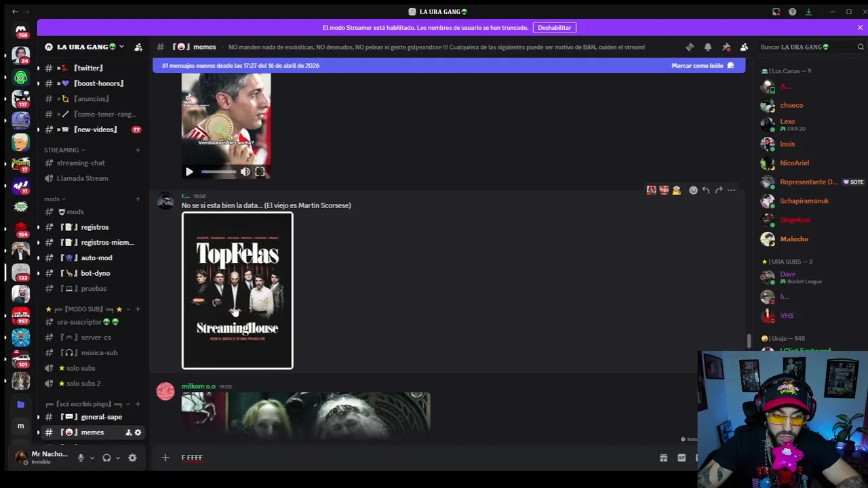The width and height of the screenshot is (868, 488).
Task: Play the video clip
Action: (189, 172)
